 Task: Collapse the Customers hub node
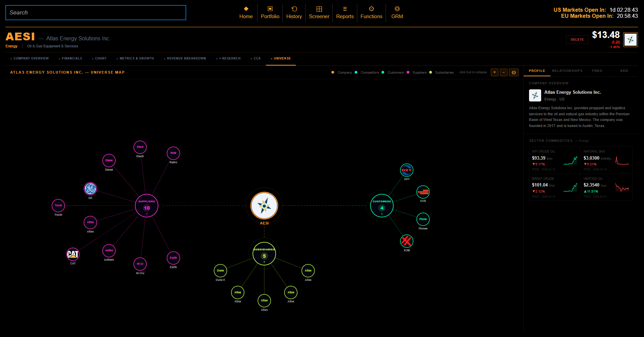(x=382, y=206)
